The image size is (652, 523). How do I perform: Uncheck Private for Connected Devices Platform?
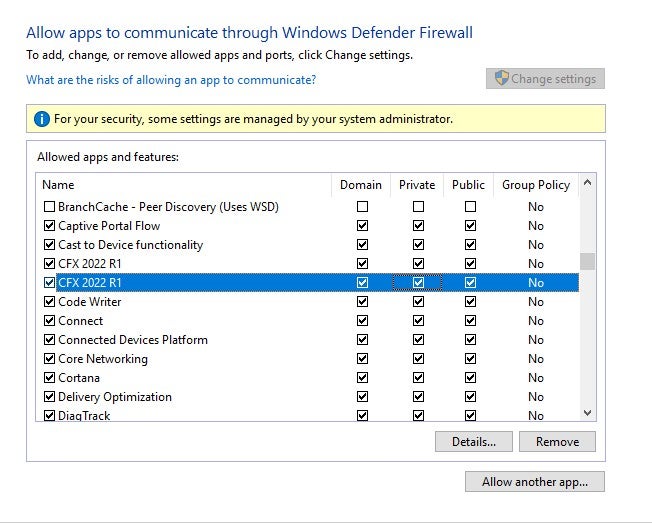[418, 340]
